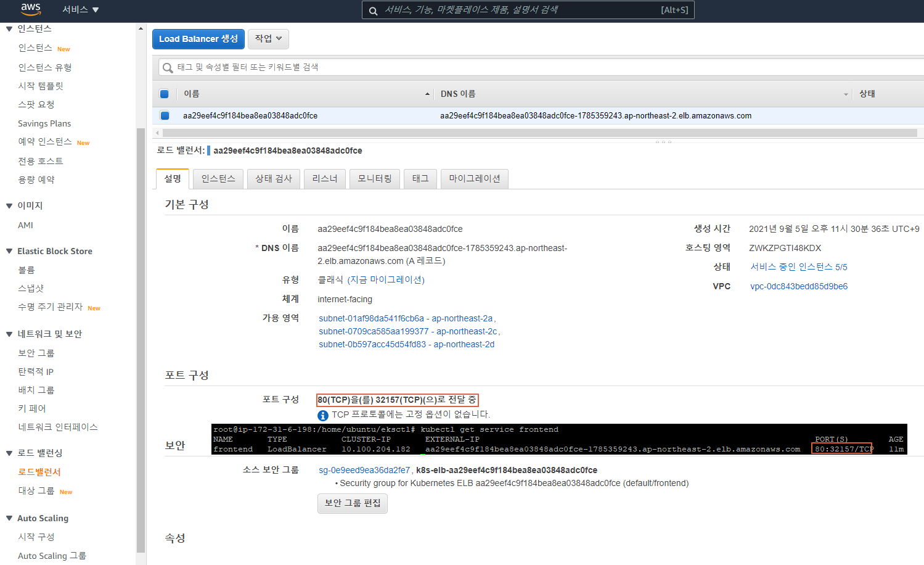Open 탄력적 IP in sidebar

tap(36, 372)
